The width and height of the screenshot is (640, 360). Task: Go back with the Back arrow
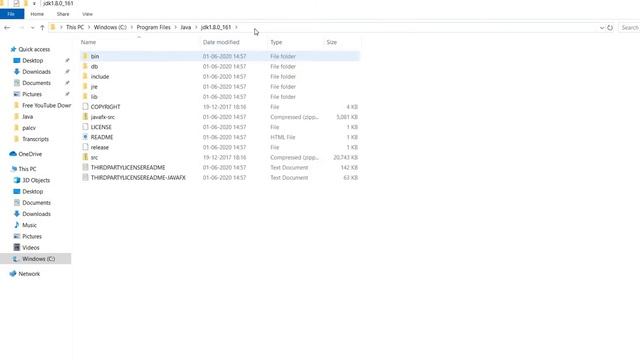pyautogui.click(x=7, y=28)
